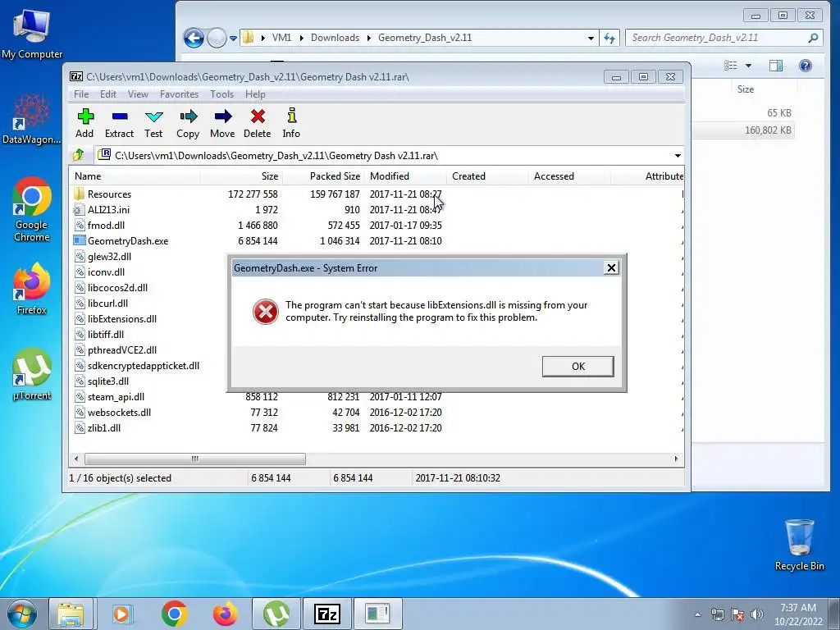
Task: Expand Explorer address bar history dropdown
Action: coord(591,38)
